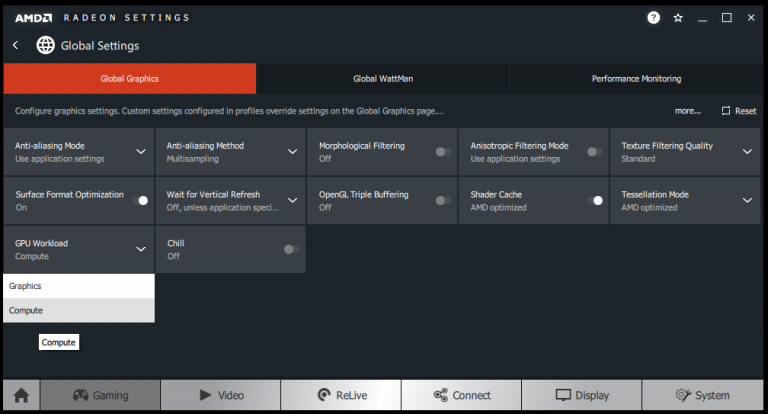Click the favorites star icon

pos(678,18)
